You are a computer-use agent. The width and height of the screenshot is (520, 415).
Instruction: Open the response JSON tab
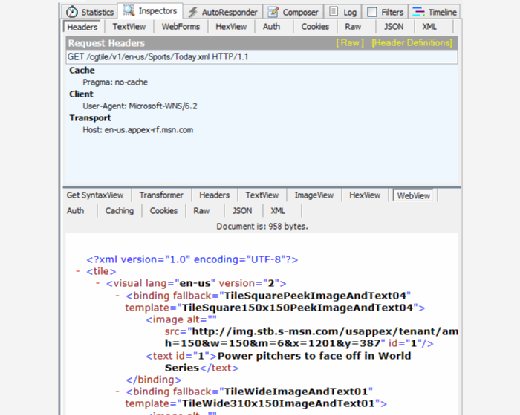pos(242,211)
